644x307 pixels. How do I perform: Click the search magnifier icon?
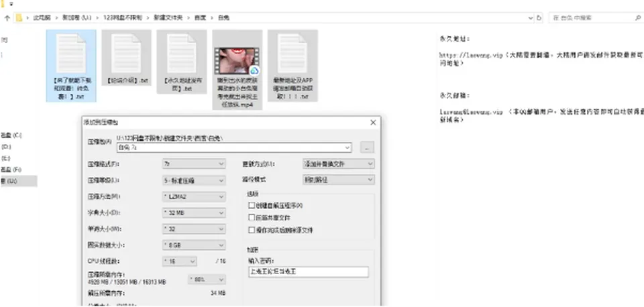[638, 18]
